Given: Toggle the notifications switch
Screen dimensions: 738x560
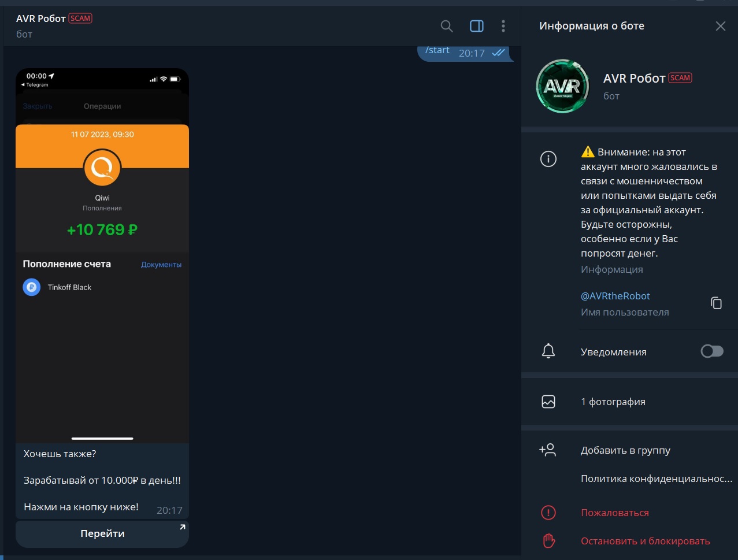Looking at the screenshot, I should (712, 351).
